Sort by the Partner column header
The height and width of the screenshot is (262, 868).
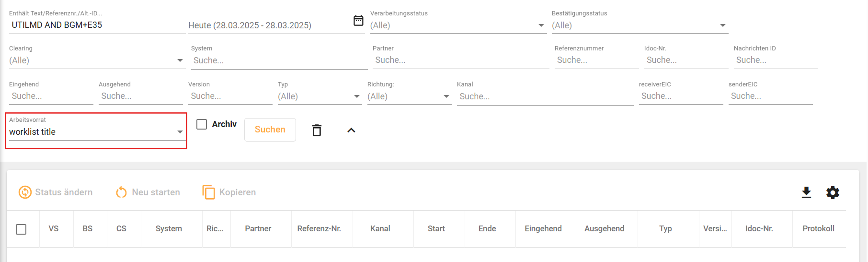click(x=258, y=229)
